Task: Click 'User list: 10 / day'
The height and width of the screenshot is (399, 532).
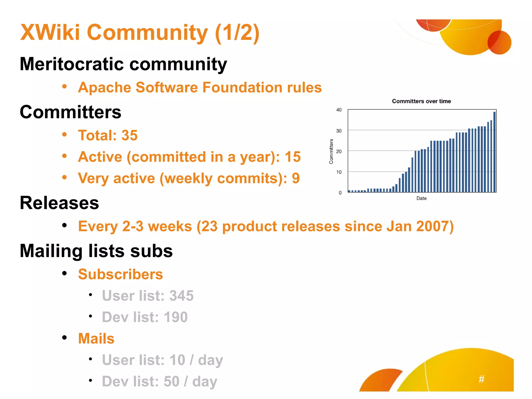Action: [x=163, y=360]
